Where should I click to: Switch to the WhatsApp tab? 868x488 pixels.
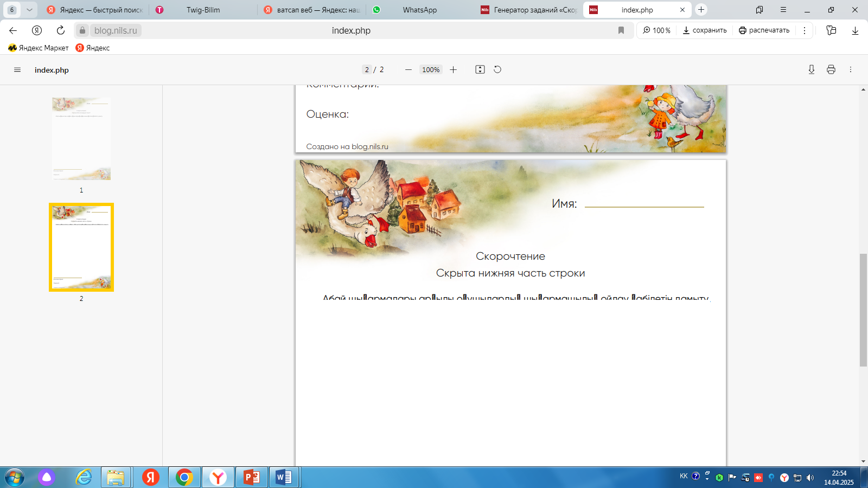[x=420, y=10]
